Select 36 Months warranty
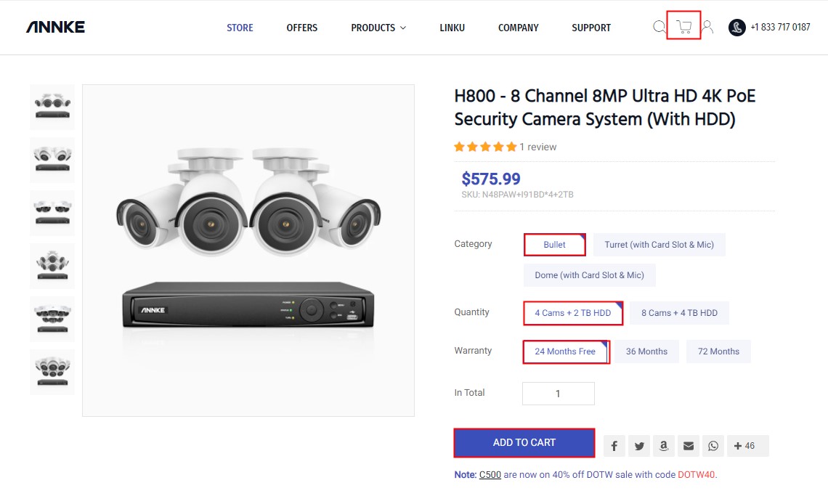 pyautogui.click(x=647, y=351)
